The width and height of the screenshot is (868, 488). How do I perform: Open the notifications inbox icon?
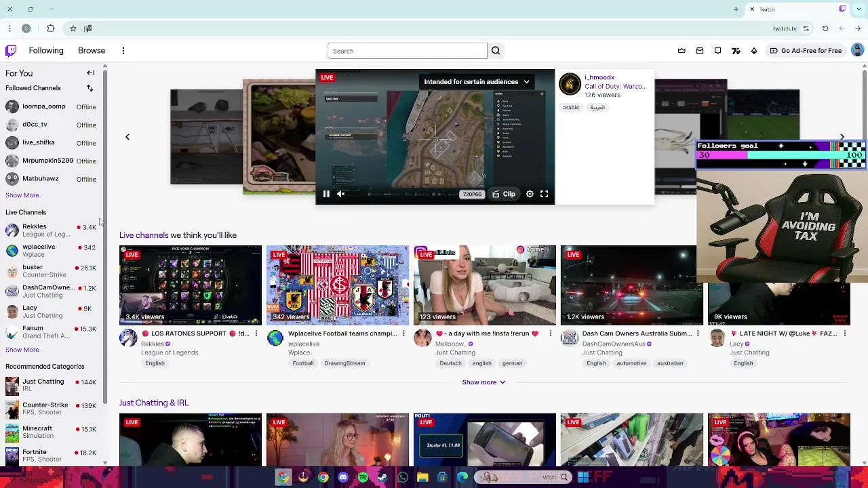(x=700, y=51)
